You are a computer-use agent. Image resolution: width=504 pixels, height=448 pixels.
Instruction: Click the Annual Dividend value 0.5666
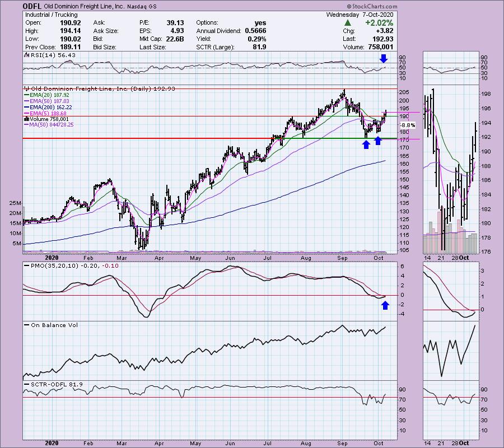click(255, 31)
